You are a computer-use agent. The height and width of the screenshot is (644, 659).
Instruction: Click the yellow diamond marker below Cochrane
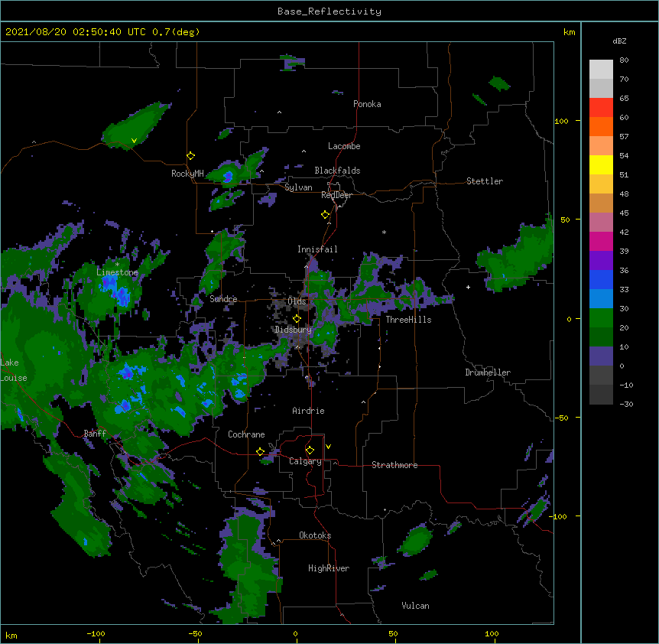point(260,452)
